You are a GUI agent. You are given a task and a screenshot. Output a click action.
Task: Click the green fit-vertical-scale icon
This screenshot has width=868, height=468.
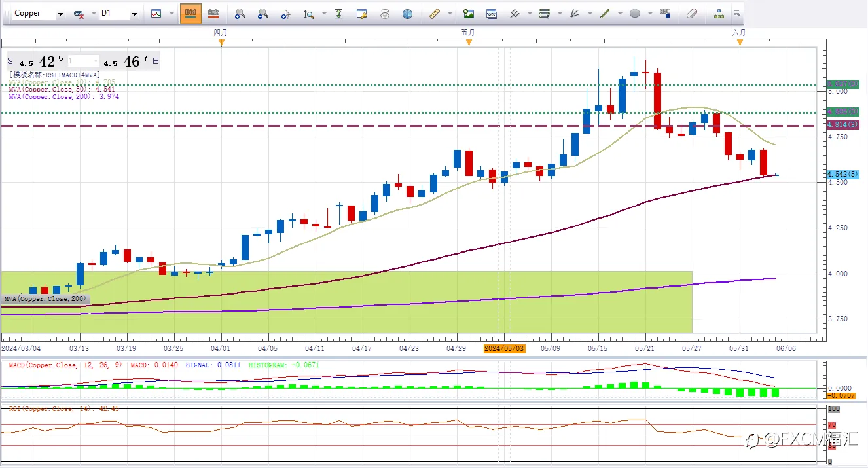point(338,13)
